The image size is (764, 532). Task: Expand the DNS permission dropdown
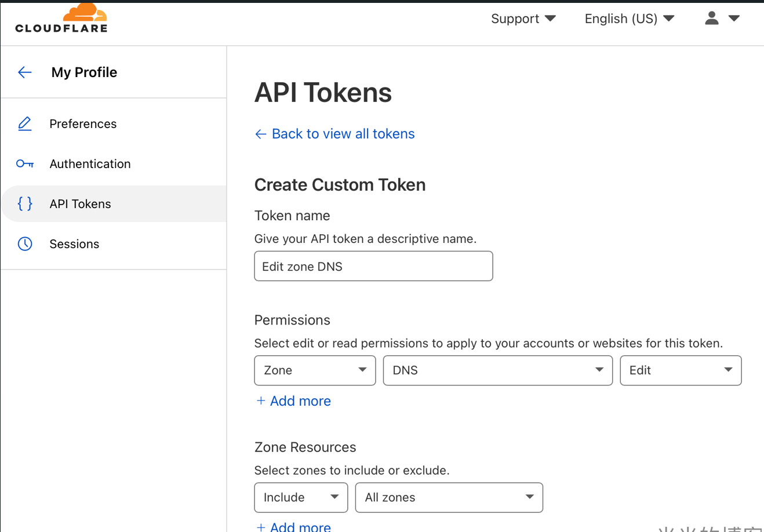point(497,370)
